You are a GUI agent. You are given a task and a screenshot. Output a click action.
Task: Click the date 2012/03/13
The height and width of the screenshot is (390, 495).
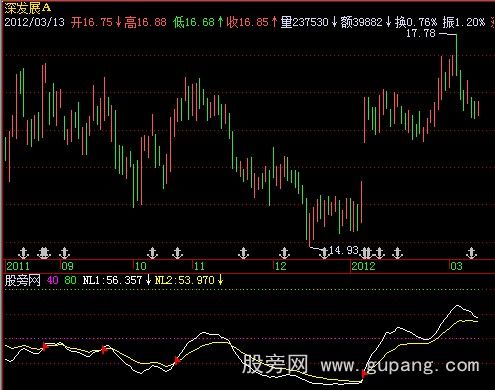pyautogui.click(x=34, y=22)
